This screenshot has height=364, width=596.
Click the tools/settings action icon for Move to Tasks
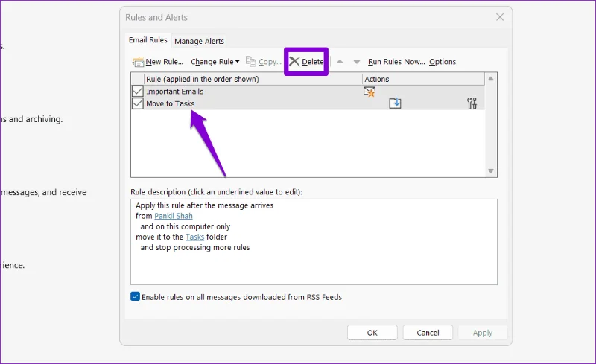[x=472, y=103]
